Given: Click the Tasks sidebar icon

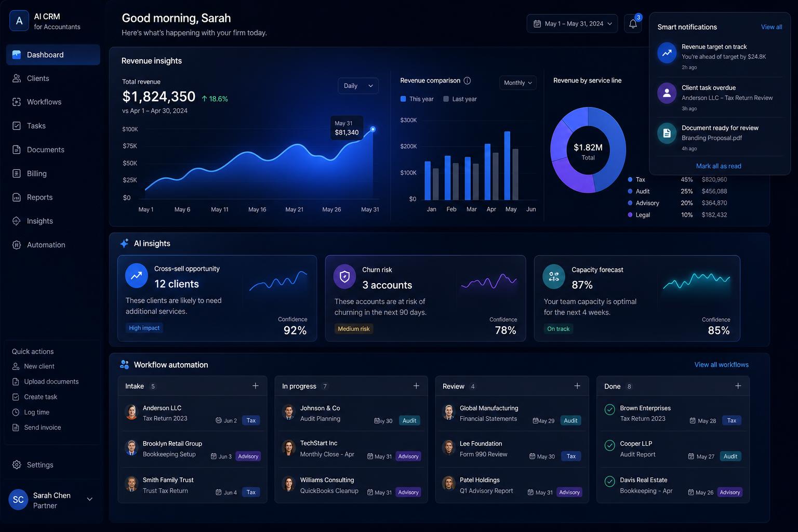Looking at the screenshot, I should (x=17, y=126).
